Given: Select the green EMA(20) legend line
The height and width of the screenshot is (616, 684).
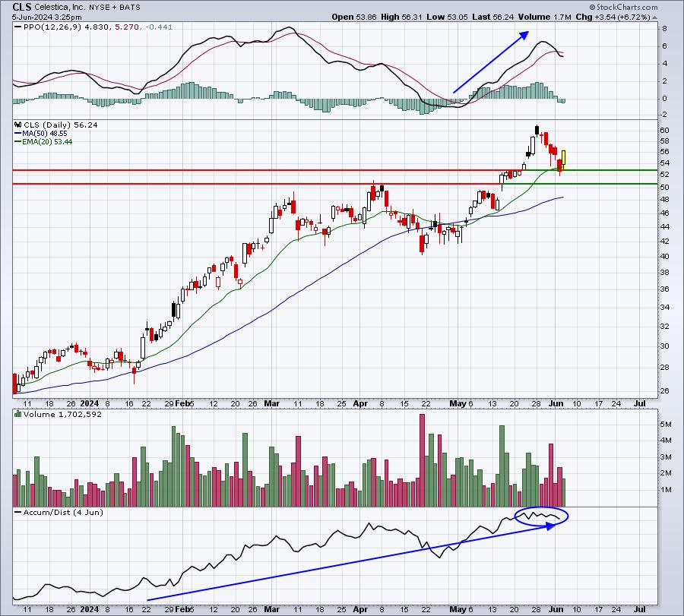Looking at the screenshot, I should pyautogui.click(x=17, y=142).
